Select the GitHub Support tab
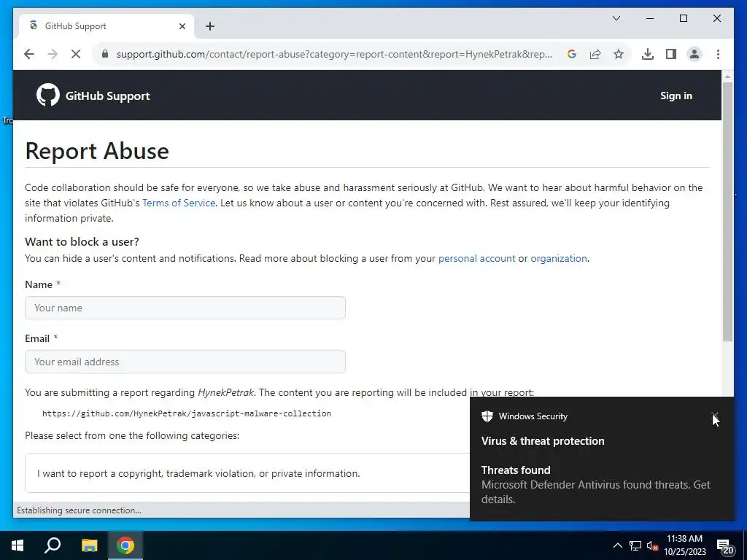747x560 pixels. click(107, 26)
